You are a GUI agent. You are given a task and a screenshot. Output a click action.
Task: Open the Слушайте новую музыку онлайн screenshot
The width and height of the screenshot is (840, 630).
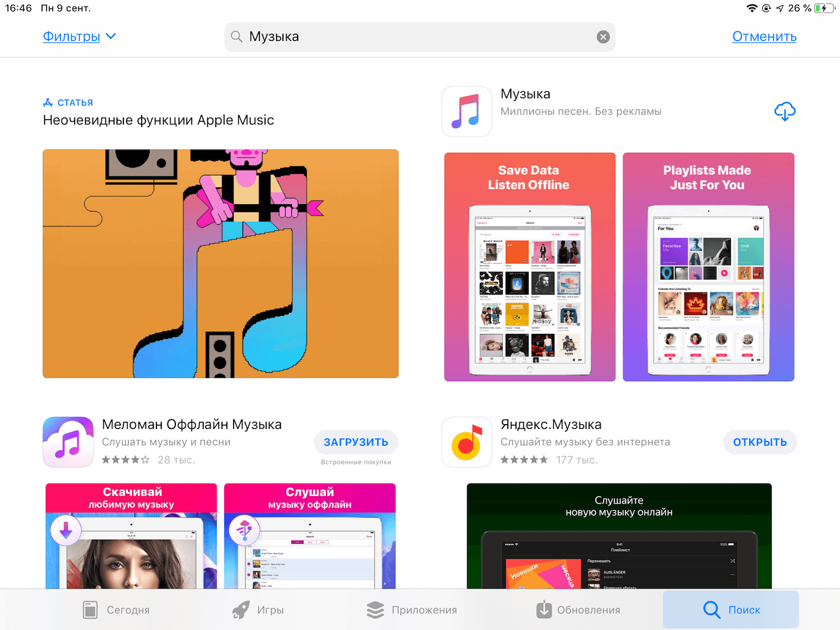click(619, 536)
